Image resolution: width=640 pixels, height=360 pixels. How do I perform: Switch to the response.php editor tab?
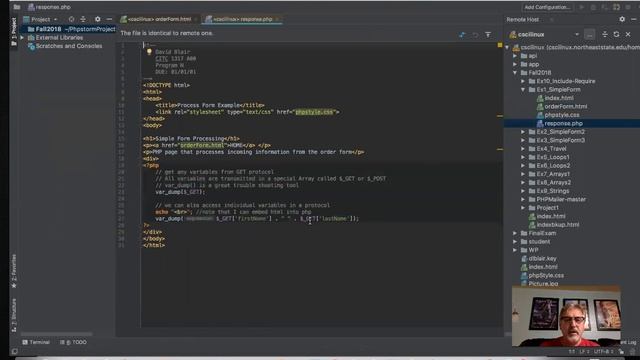coord(242,19)
